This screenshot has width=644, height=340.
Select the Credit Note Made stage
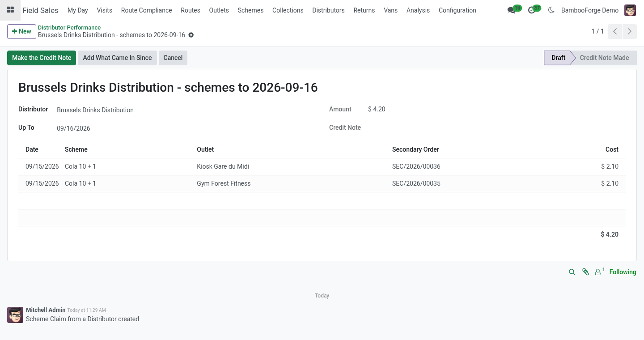coord(604,58)
